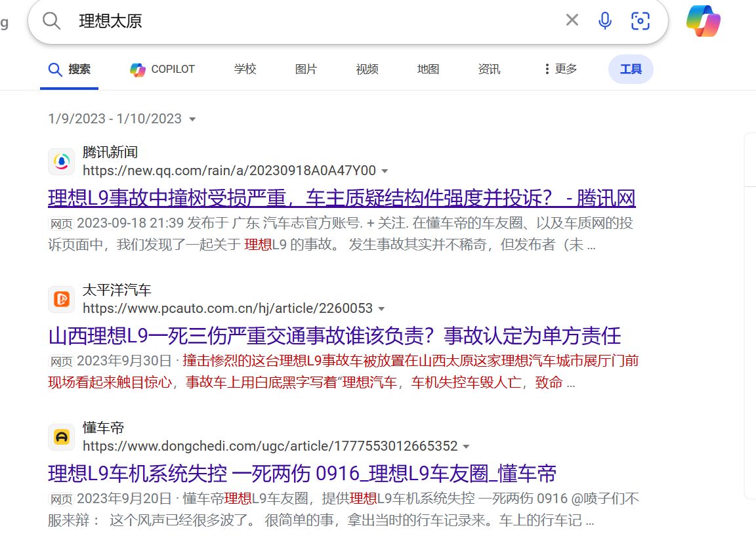
Task: Open the 山西理想L9一死三伤 result link
Action: click(x=335, y=336)
